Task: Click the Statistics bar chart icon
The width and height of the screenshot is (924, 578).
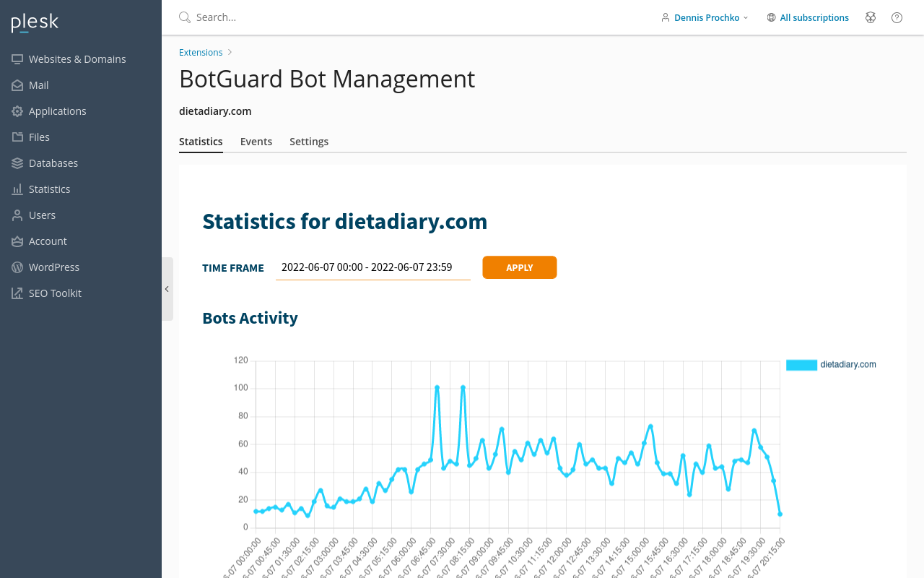Action: [17, 189]
